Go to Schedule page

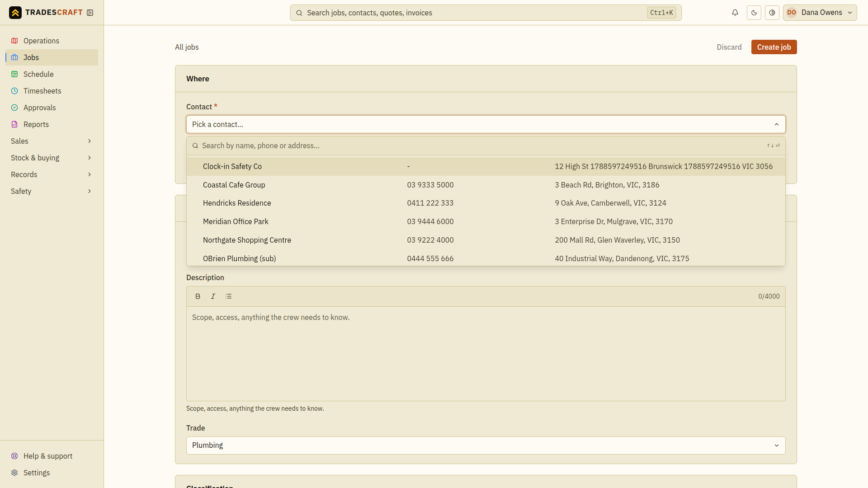[52, 74]
